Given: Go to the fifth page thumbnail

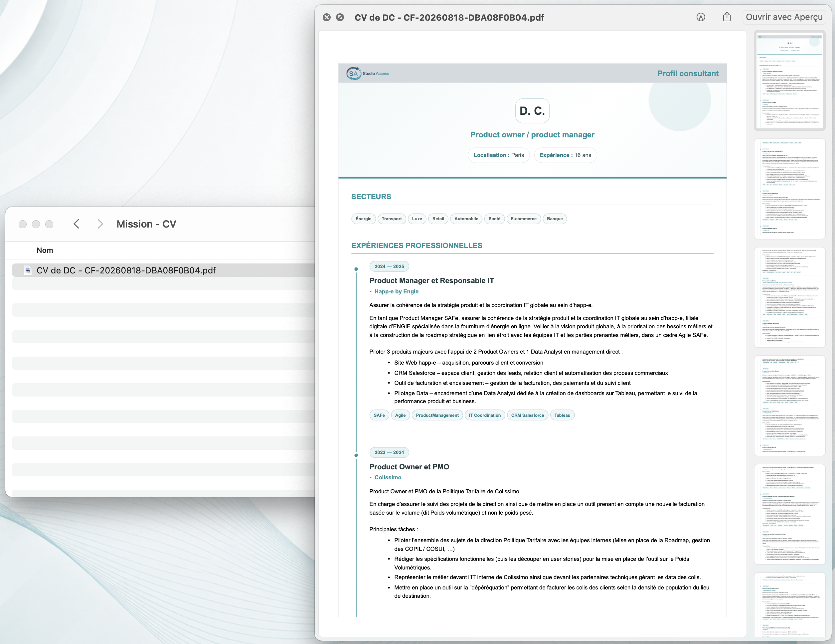Looking at the screenshot, I should pyautogui.click(x=789, y=515).
